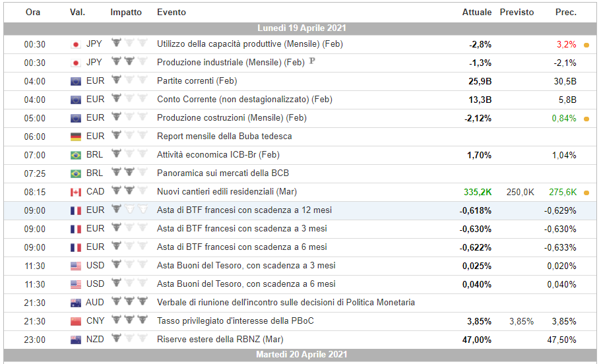Open Asta di BTF francesi 3 mesi event
Image resolution: width=601 pixels, height=364 pixels.
(x=242, y=229)
